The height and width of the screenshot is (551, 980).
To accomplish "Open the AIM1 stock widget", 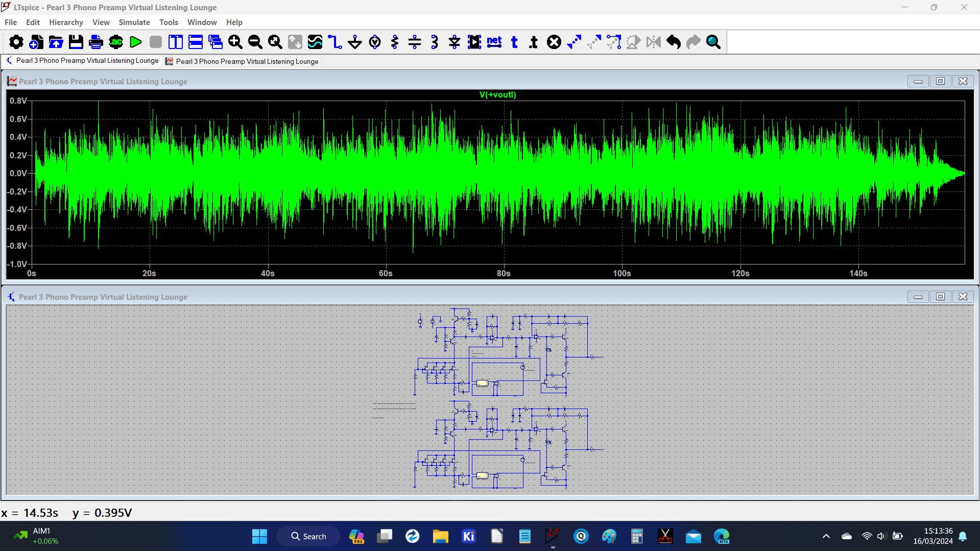I will (36, 536).
